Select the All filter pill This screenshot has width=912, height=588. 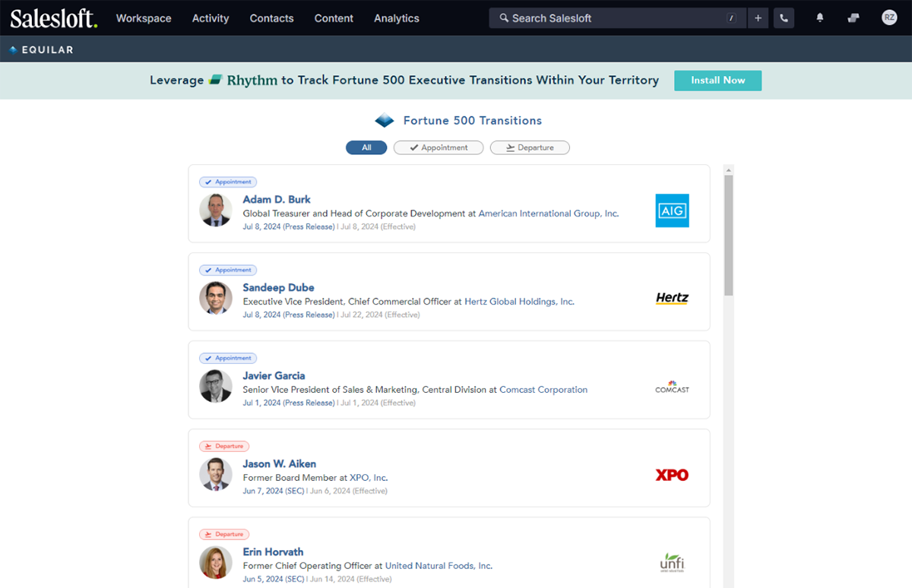point(366,147)
